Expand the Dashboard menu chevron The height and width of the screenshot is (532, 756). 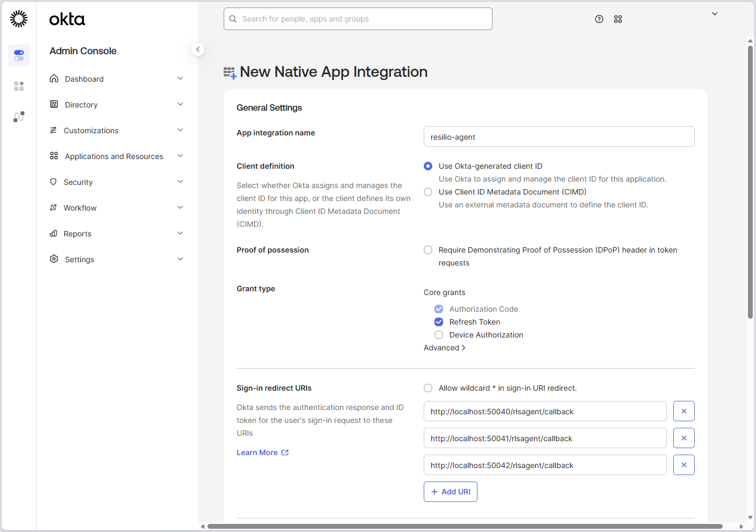point(181,78)
